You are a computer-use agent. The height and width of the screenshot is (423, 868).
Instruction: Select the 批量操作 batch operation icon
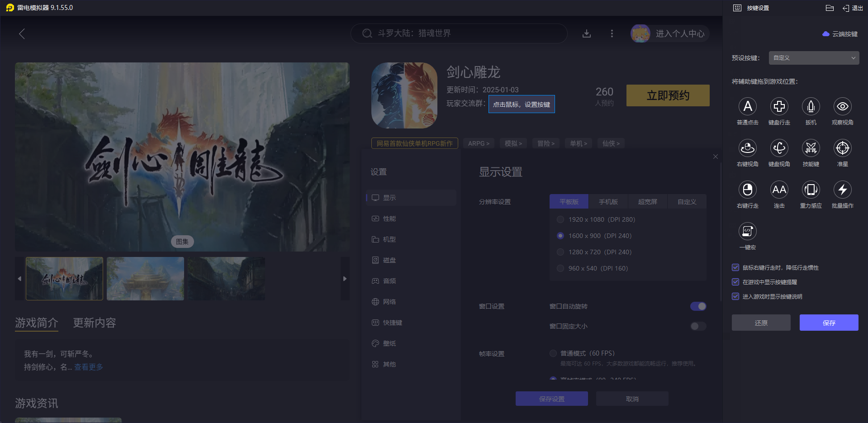pos(843,190)
